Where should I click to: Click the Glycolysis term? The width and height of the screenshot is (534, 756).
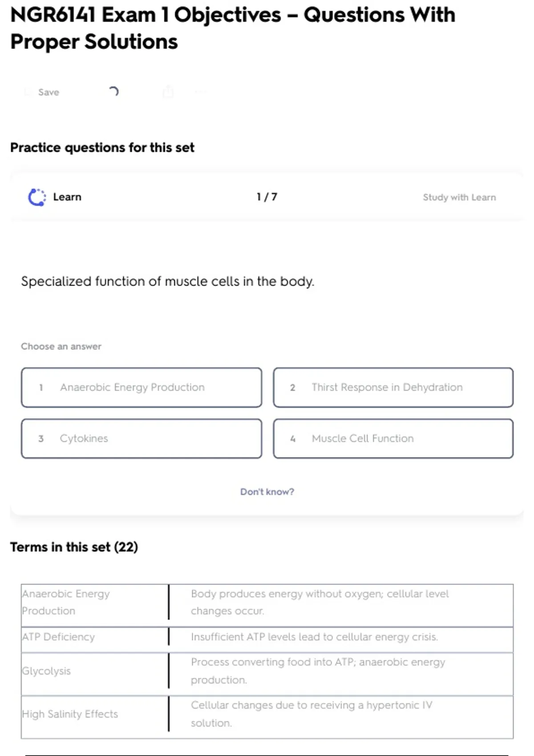pyautogui.click(x=46, y=671)
